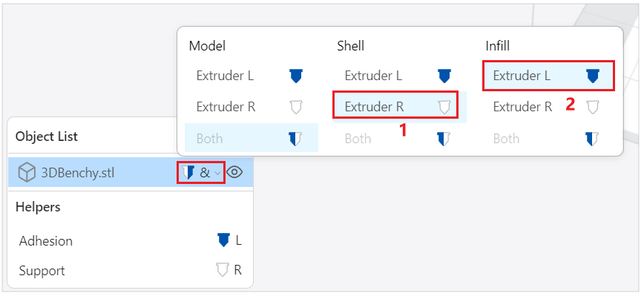Select the 3DBenchy.stl object in Object List

pyautogui.click(x=131, y=172)
